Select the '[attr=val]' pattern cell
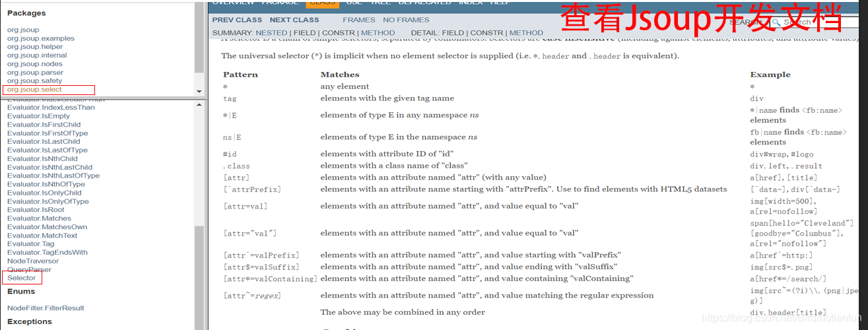 [x=245, y=207]
